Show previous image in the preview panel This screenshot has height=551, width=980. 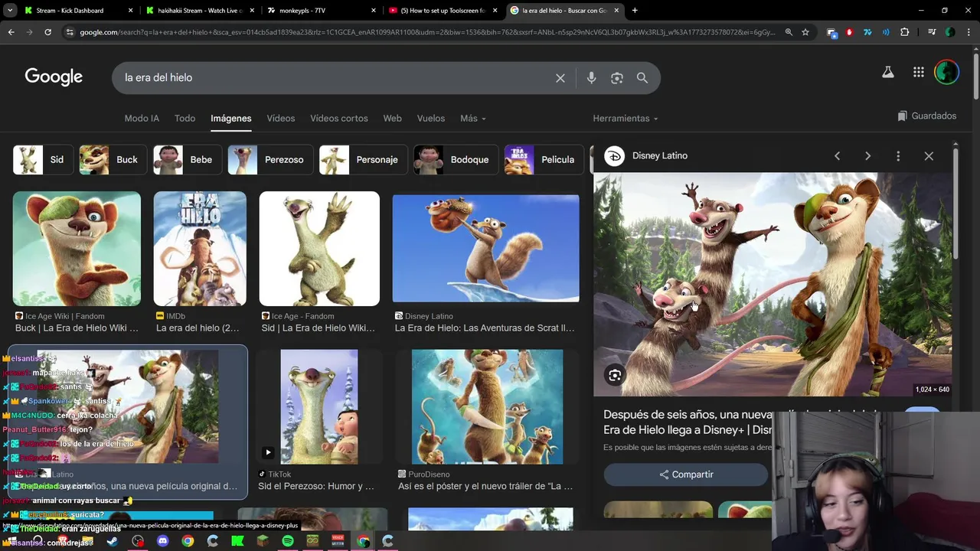click(x=838, y=156)
